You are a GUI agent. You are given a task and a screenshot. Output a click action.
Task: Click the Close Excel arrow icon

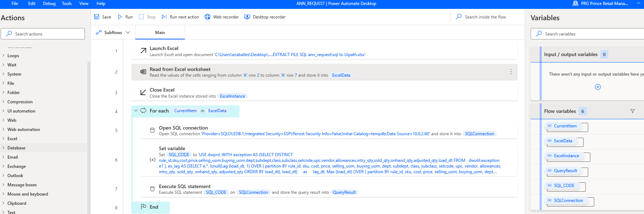(143, 92)
